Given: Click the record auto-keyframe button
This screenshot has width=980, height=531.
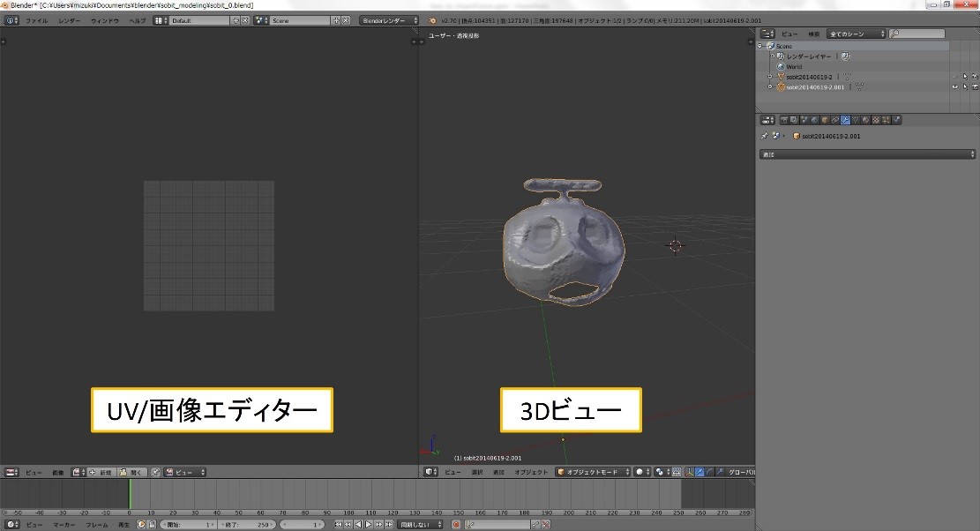Looking at the screenshot, I should [456, 525].
